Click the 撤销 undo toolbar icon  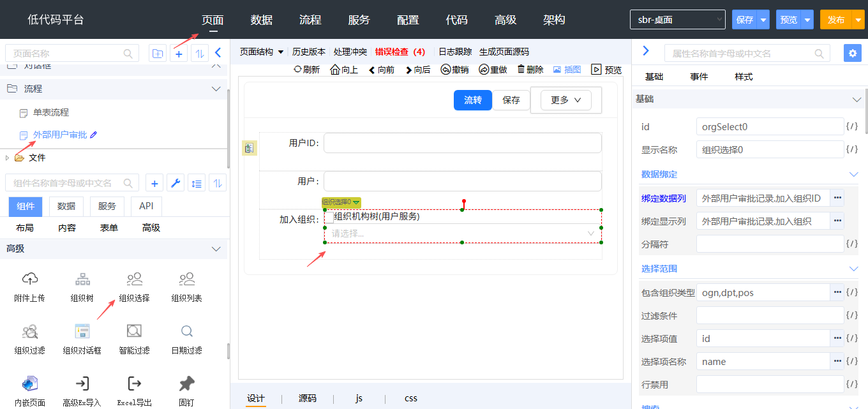(446, 70)
